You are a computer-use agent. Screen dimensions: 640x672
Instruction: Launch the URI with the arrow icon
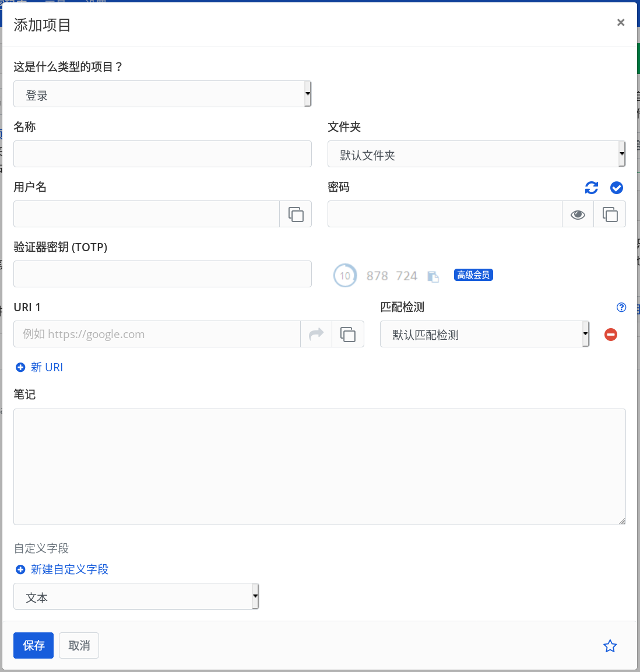316,335
